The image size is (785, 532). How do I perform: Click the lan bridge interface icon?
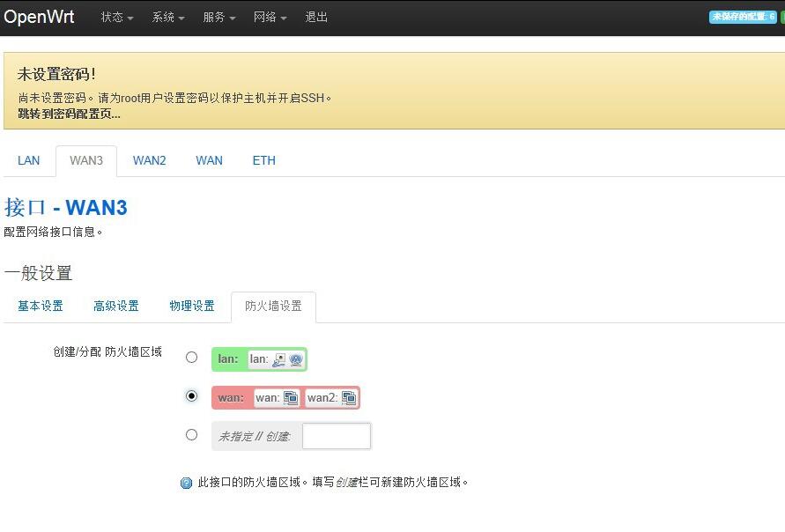tap(279, 359)
